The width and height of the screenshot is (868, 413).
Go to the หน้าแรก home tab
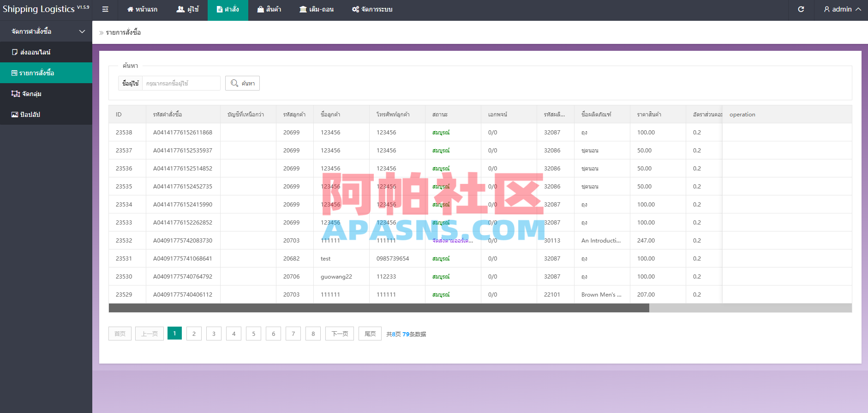point(142,9)
